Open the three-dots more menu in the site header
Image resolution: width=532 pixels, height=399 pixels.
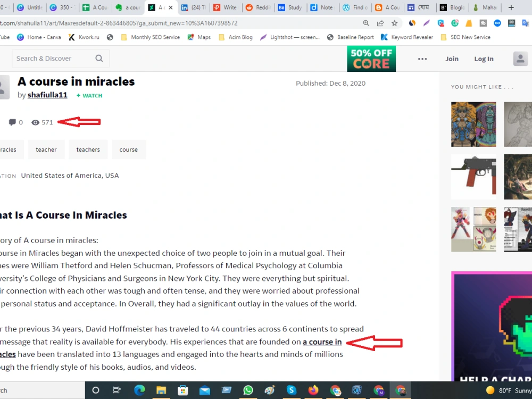422,59
